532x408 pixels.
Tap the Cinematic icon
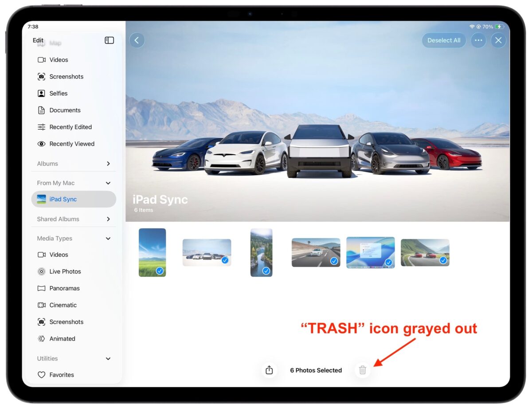(x=42, y=306)
